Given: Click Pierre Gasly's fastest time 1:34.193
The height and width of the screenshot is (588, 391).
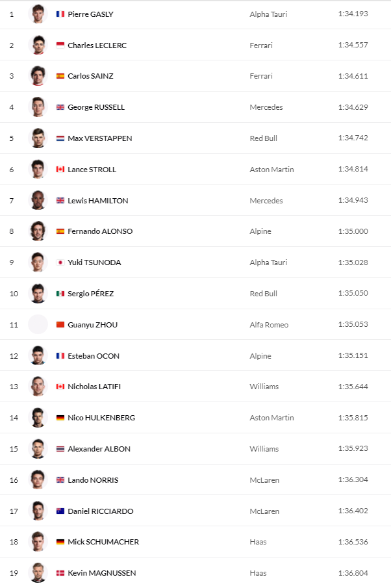Looking at the screenshot, I should click(353, 14).
